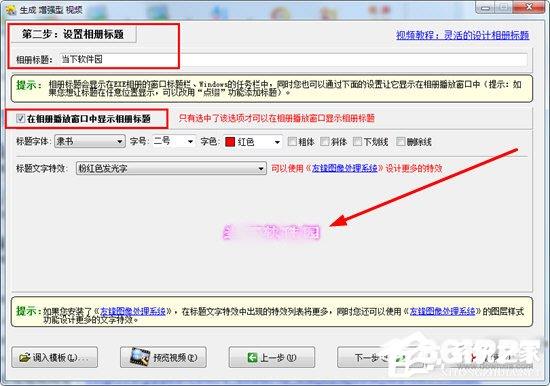Open the 视频教程 video tutorial link
The image size is (550, 386).
tap(463, 35)
